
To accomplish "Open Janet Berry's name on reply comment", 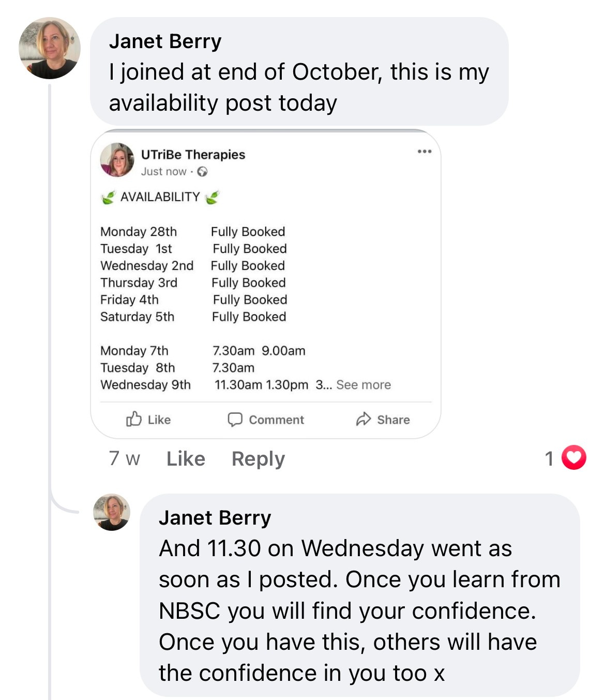I will (215, 518).
